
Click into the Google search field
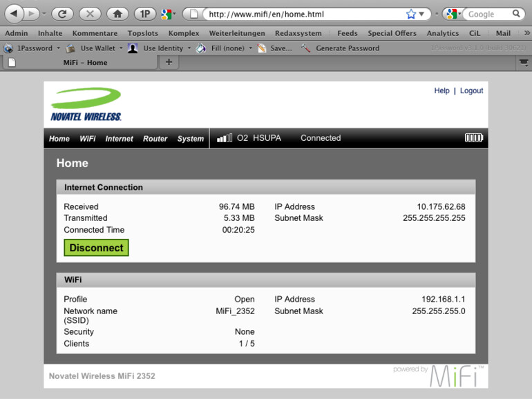pos(488,14)
